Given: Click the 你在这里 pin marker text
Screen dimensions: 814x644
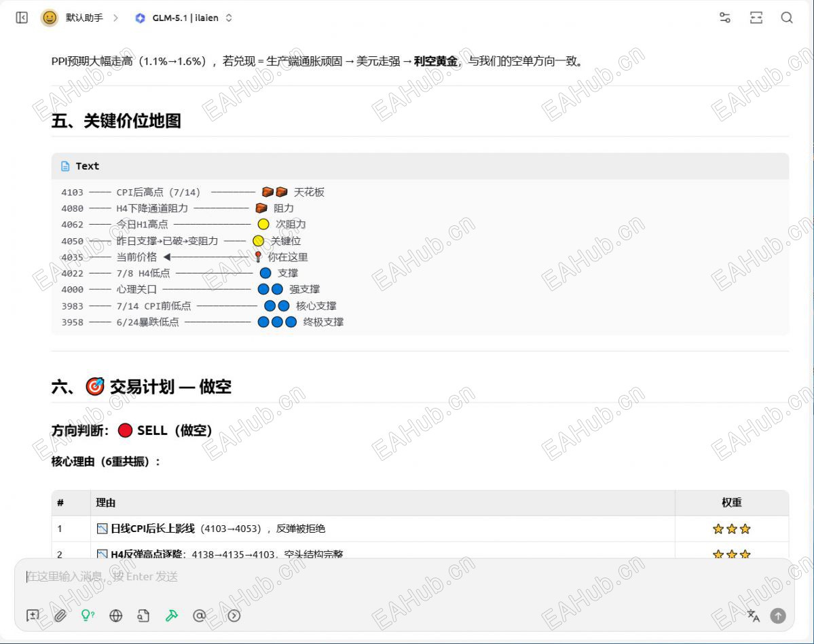Looking at the screenshot, I should [288, 257].
